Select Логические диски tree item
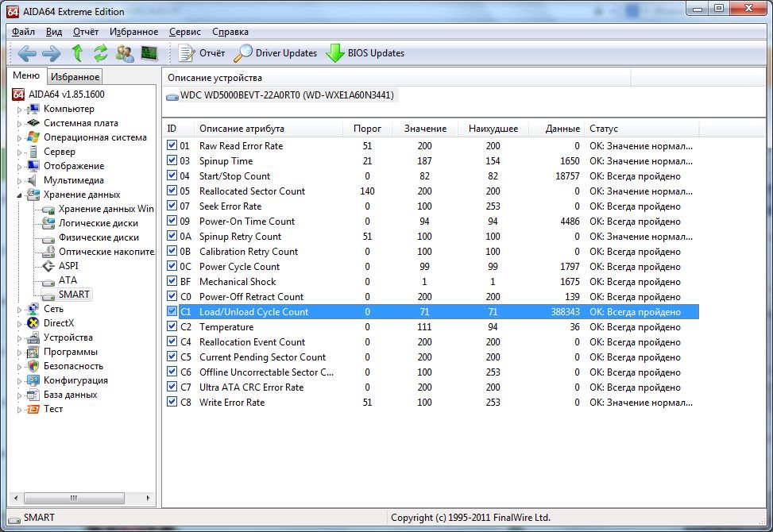The height and width of the screenshot is (532, 773). (91, 223)
